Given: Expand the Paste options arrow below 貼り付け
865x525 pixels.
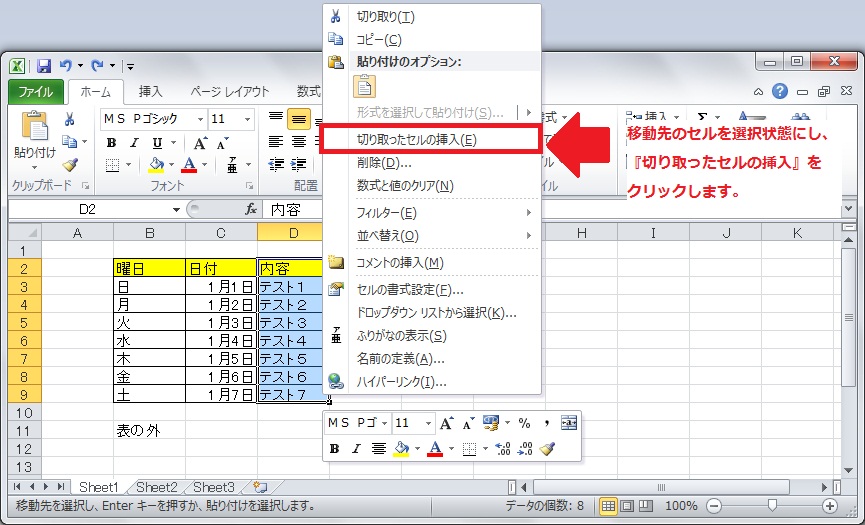Looking at the screenshot, I should [x=35, y=167].
